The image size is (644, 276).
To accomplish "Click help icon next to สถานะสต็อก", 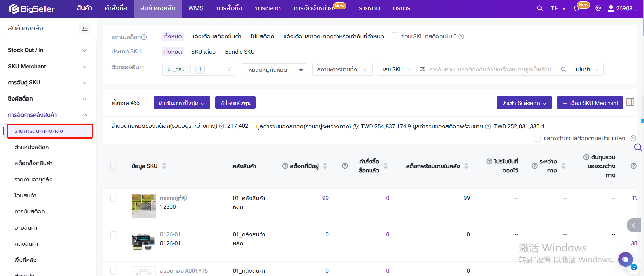I will click(x=144, y=37).
